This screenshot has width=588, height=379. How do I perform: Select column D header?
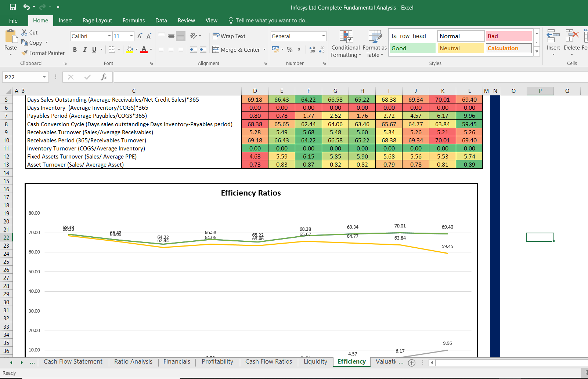pyautogui.click(x=255, y=91)
